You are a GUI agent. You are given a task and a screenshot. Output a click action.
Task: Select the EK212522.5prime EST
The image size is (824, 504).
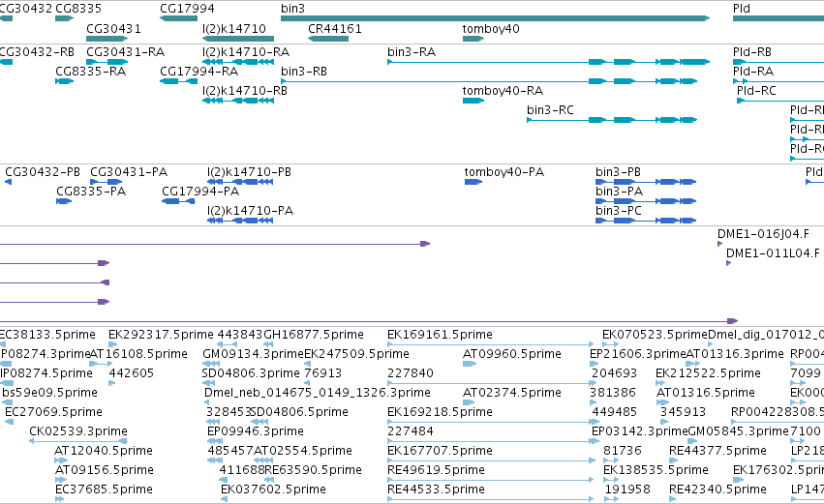[658, 383]
